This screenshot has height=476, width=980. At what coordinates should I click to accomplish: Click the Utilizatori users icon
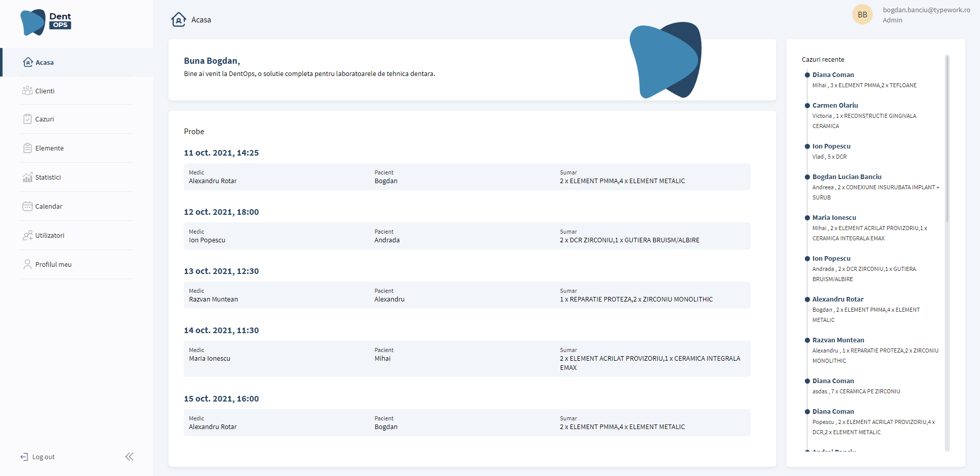coord(28,235)
